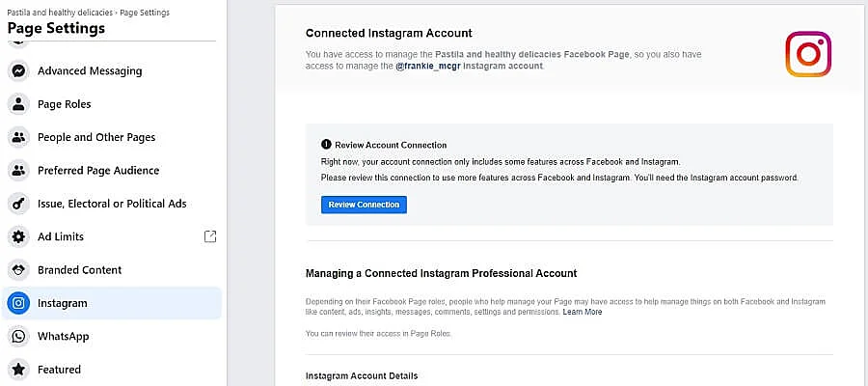The image size is (868, 386).
Task: Open the Advanced Messaging menu item
Action: click(x=90, y=70)
